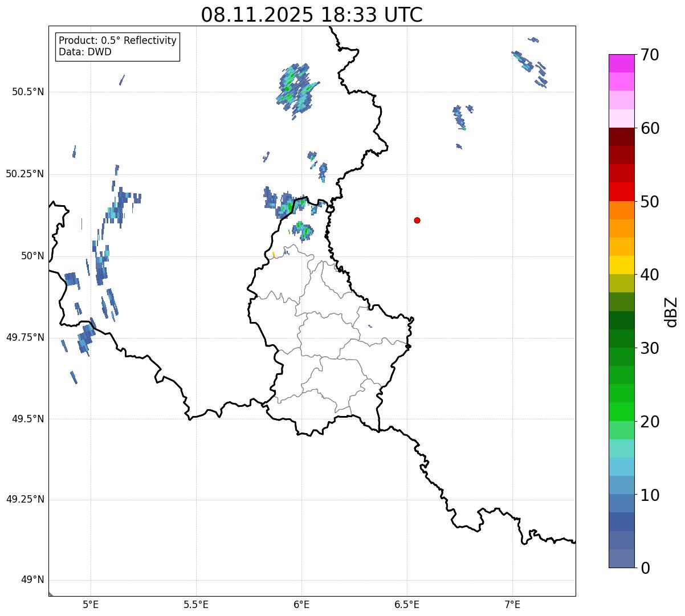Click the latitude label 50.5°N
This screenshot has height=616, width=685.
click(x=28, y=92)
